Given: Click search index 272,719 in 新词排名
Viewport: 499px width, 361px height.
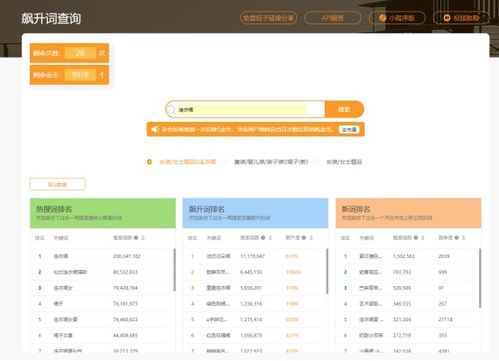Looking at the screenshot, I should tap(402, 335).
